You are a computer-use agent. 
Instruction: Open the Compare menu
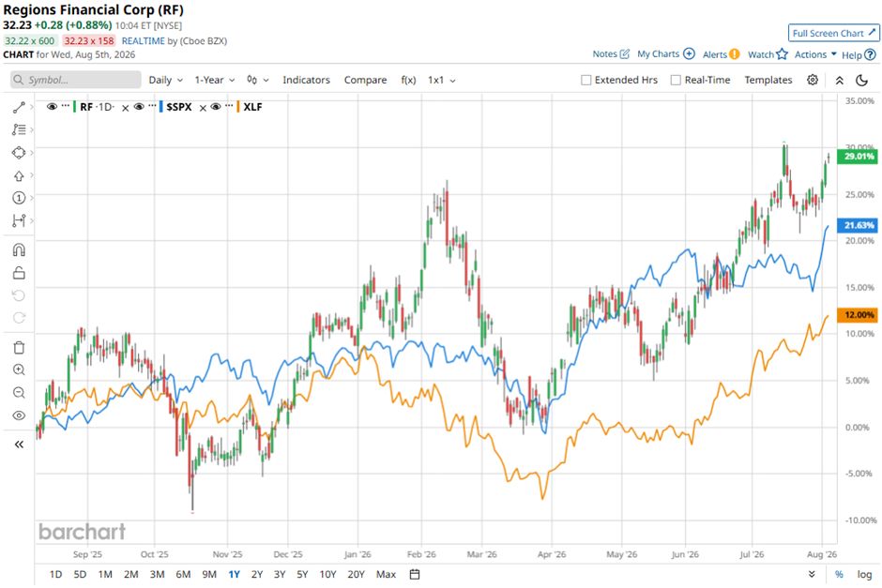pos(365,80)
